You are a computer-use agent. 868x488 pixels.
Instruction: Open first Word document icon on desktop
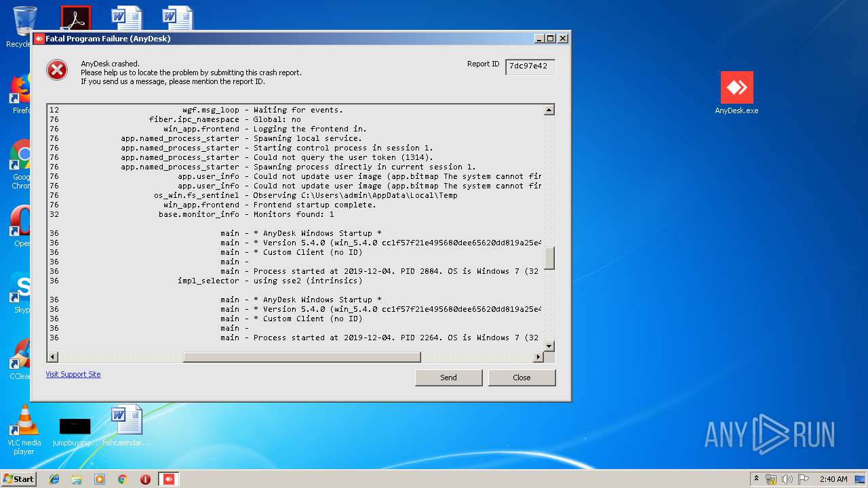[x=127, y=18]
